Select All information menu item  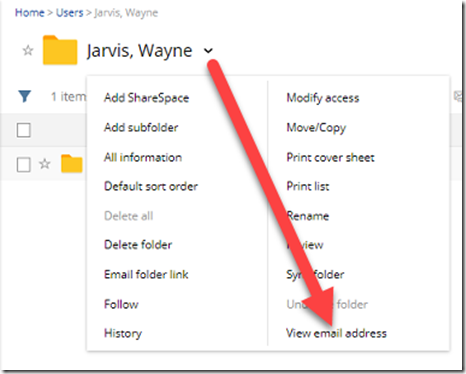[143, 157]
